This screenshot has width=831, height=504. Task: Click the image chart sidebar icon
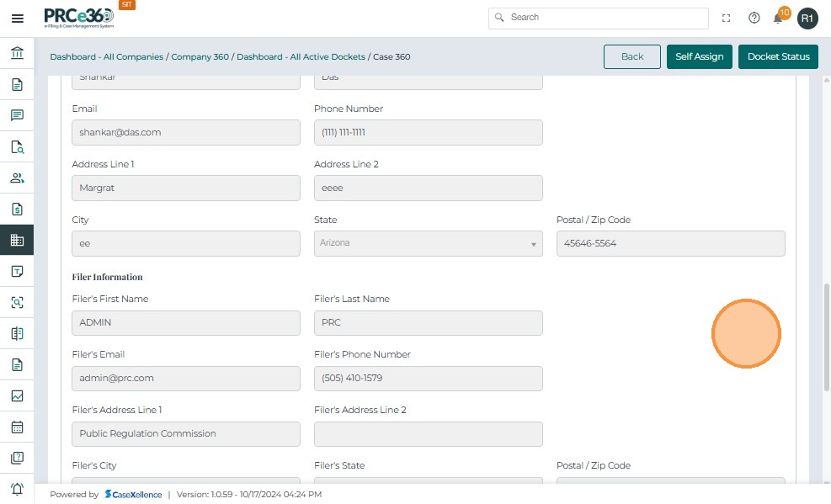click(17, 395)
